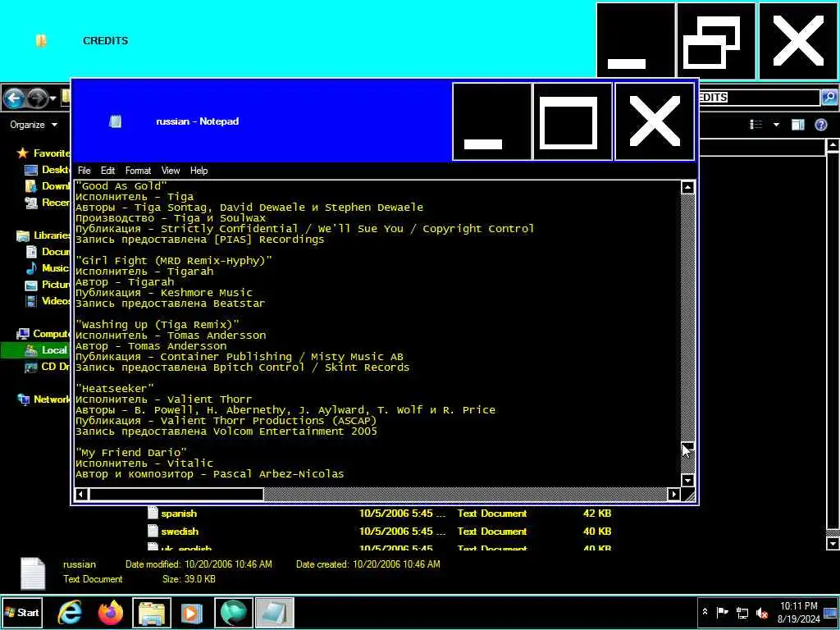Open the File menu in Notepad

click(x=84, y=171)
